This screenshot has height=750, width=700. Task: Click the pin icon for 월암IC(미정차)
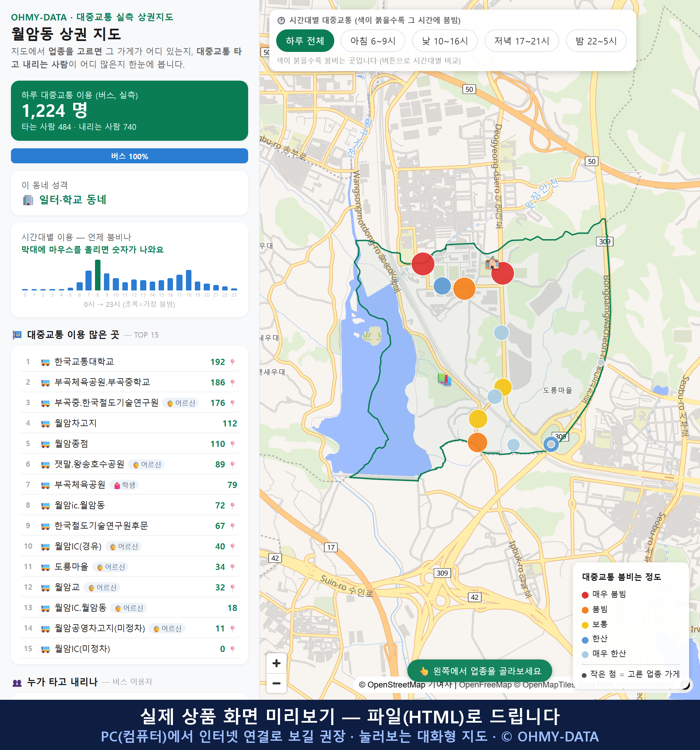232,649
